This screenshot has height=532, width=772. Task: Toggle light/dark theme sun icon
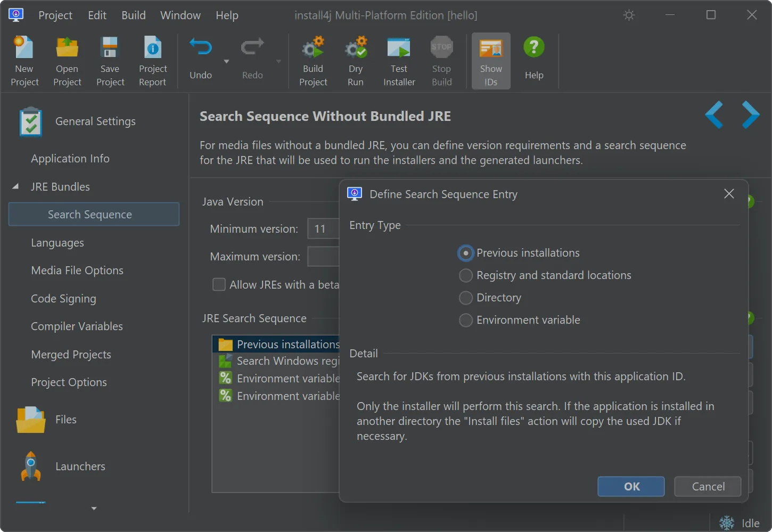coord(629,15)
